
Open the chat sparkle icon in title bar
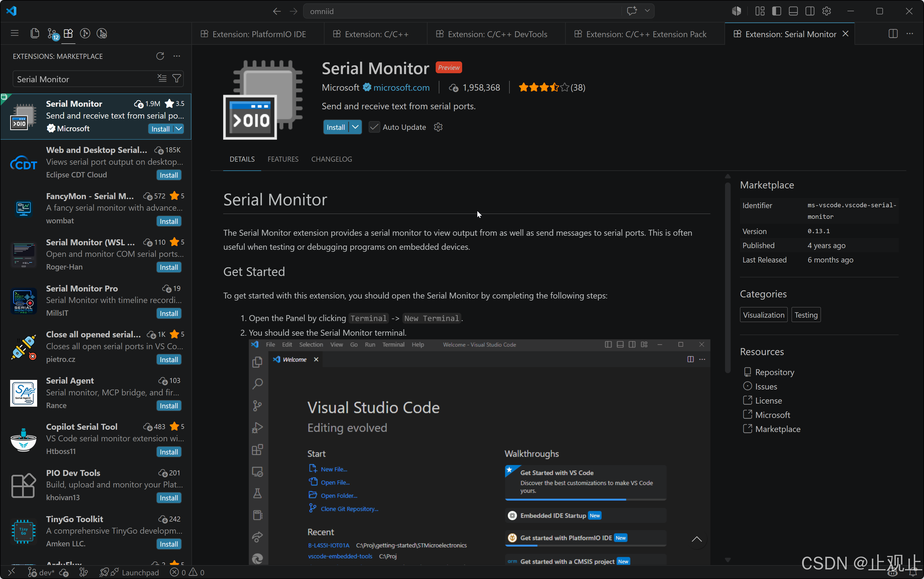632,11
